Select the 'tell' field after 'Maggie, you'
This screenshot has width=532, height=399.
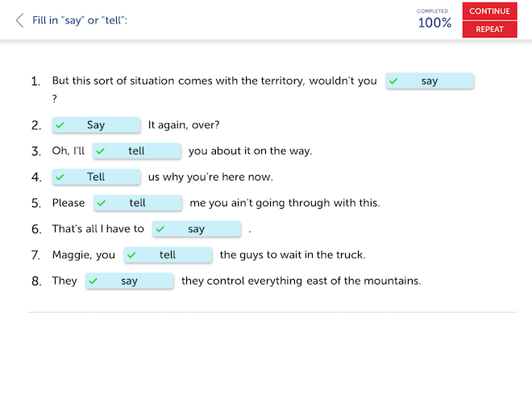[168, 255]
